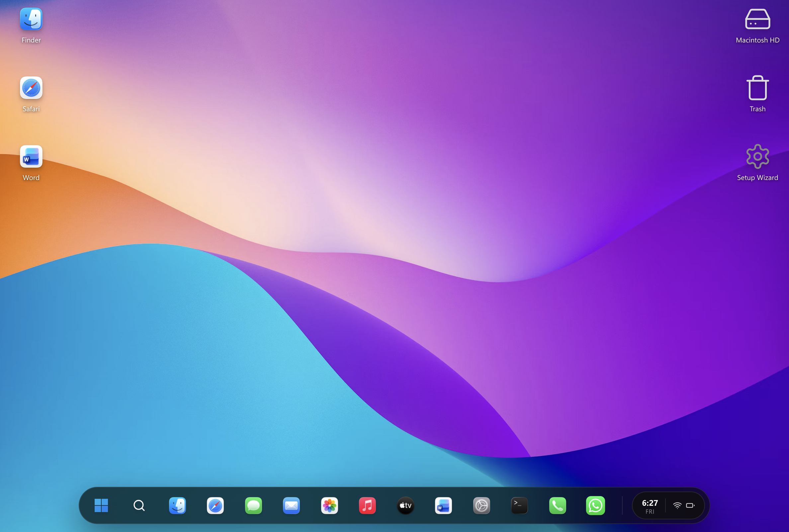Open Search with the magnifier icon

(139, 505)
